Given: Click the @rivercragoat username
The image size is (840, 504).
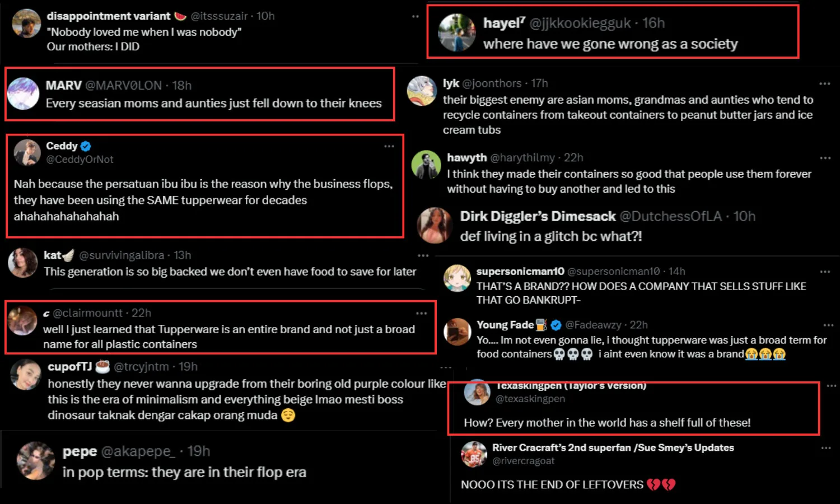Looking at the screenshot, I should (x=523, y=461).
